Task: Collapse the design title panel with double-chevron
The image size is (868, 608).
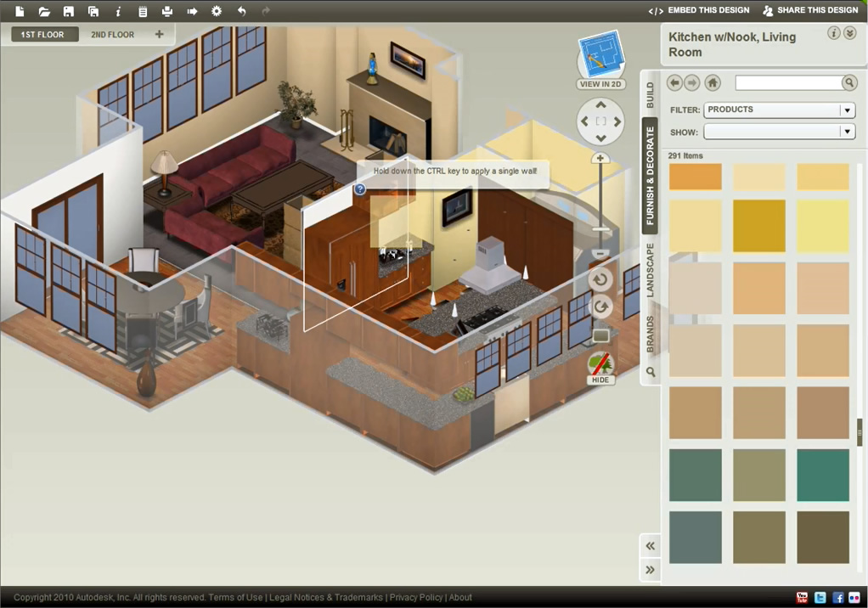Action: 849,33
